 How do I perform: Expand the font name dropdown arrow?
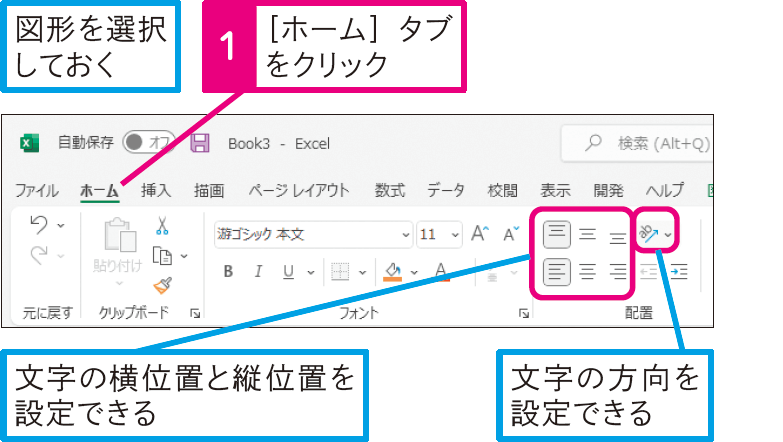coord(405,234)
